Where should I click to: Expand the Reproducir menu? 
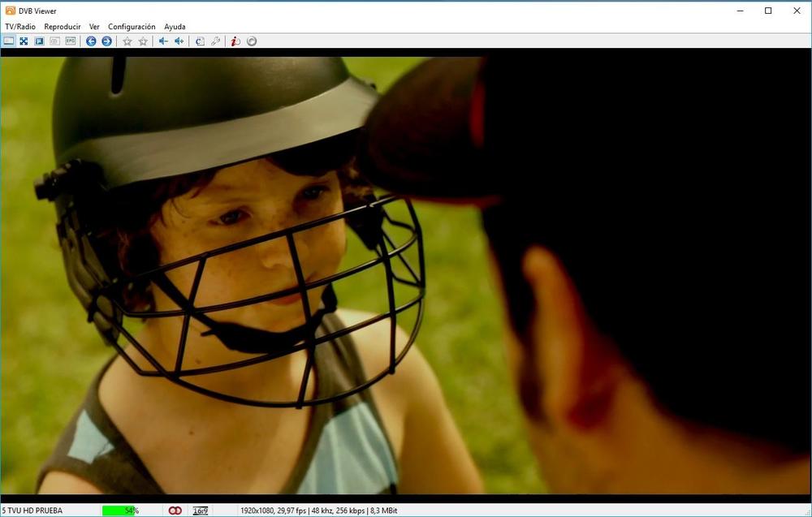pos(63,27)
